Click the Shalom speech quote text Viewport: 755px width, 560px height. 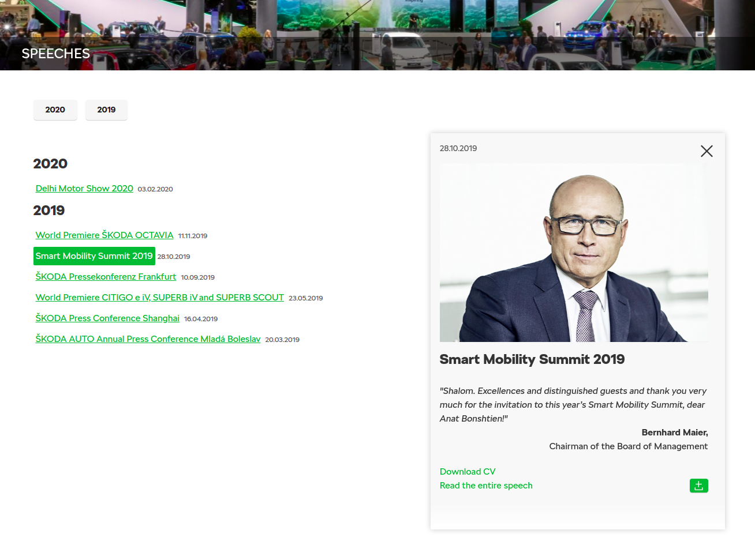point(573,405)
